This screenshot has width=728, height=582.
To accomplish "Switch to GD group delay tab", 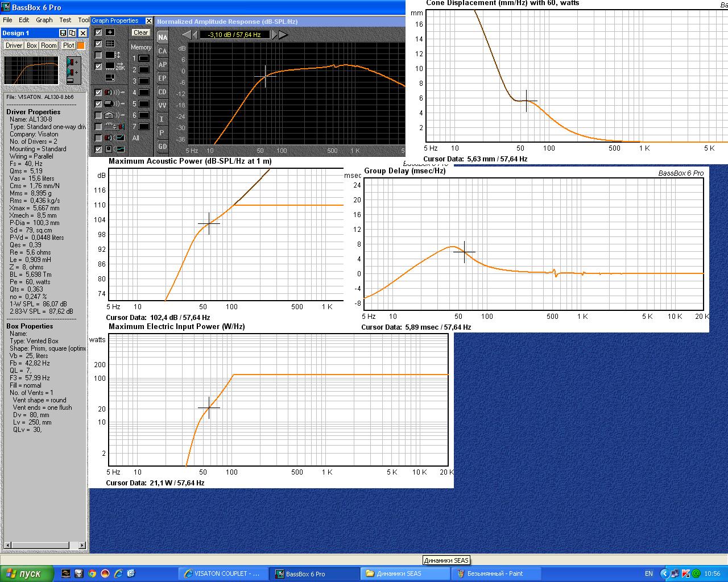I will click(x=163, y=147).
